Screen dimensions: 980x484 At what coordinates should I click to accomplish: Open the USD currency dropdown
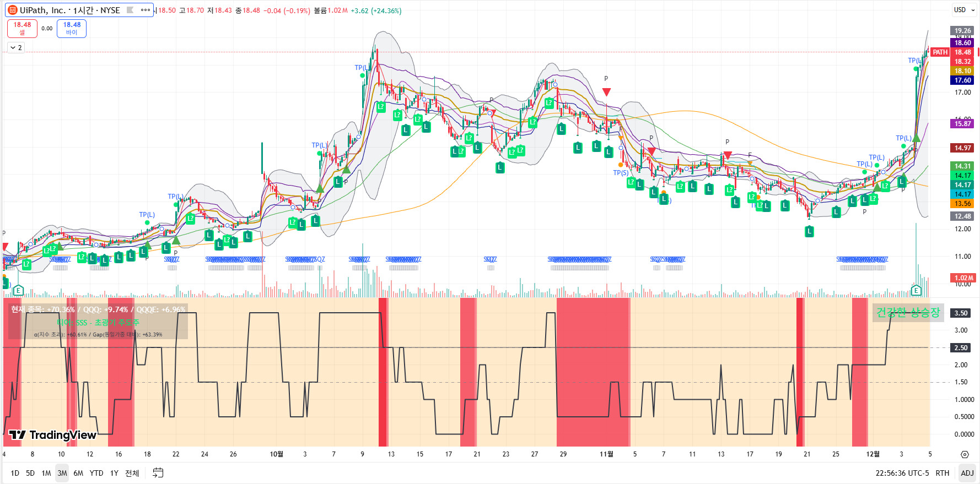[x=963, y=10]
